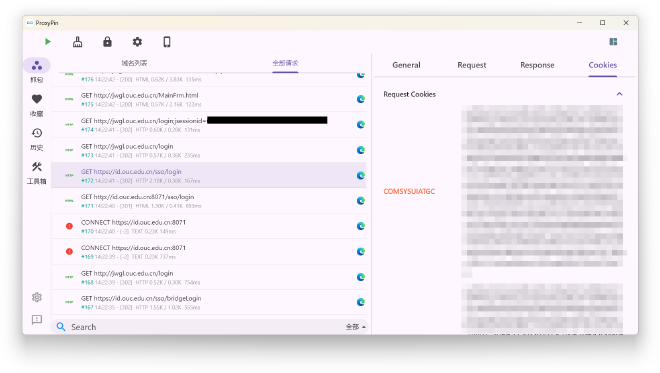Select the Cookies tab

(x=602, y=65)
